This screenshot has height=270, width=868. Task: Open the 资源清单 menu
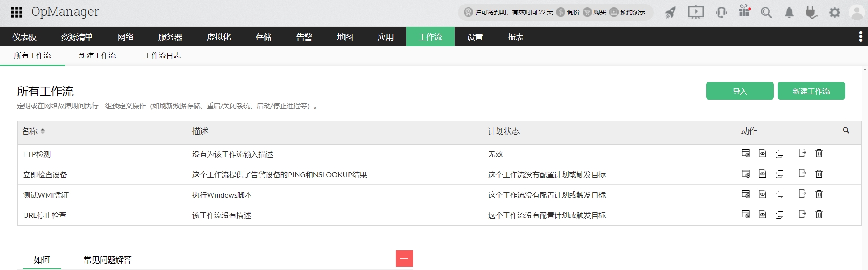(x=77, y=37)
